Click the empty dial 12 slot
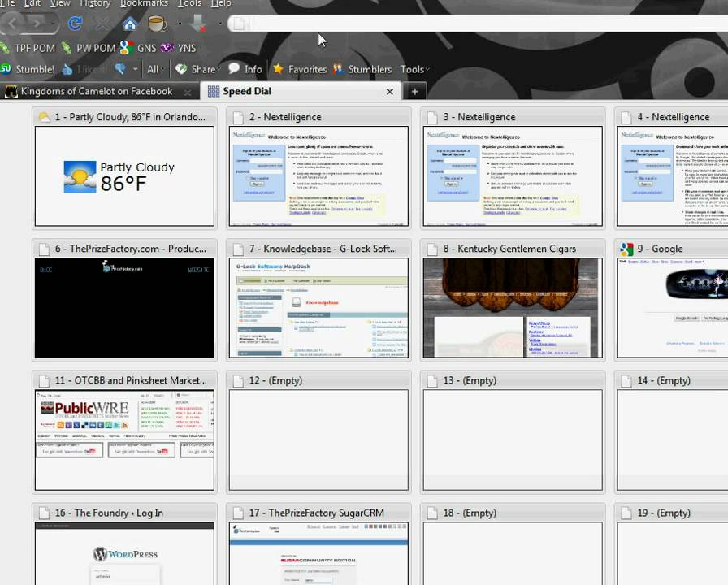The height and width of the screenshot is (585, 728). [318, 440]
